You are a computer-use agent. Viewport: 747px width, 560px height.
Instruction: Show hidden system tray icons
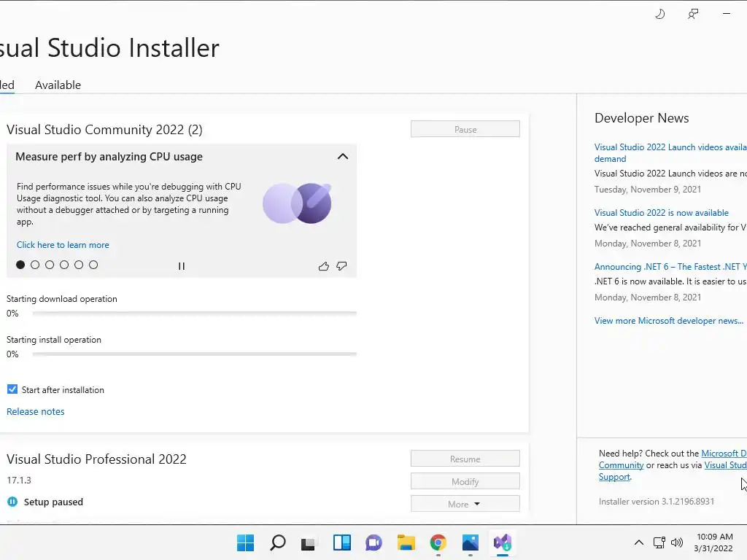[x=639, y=542]
